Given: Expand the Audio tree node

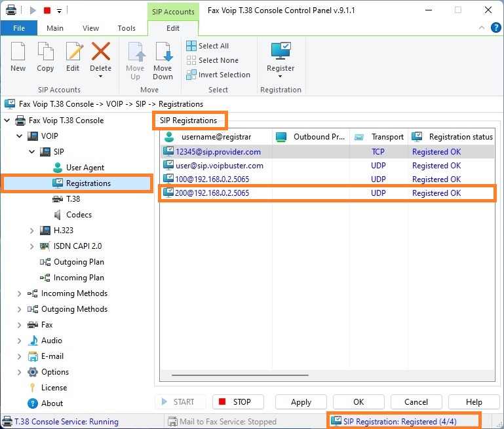Looking at the screenshot, I should pyautogui.click(x=20, y=341).
